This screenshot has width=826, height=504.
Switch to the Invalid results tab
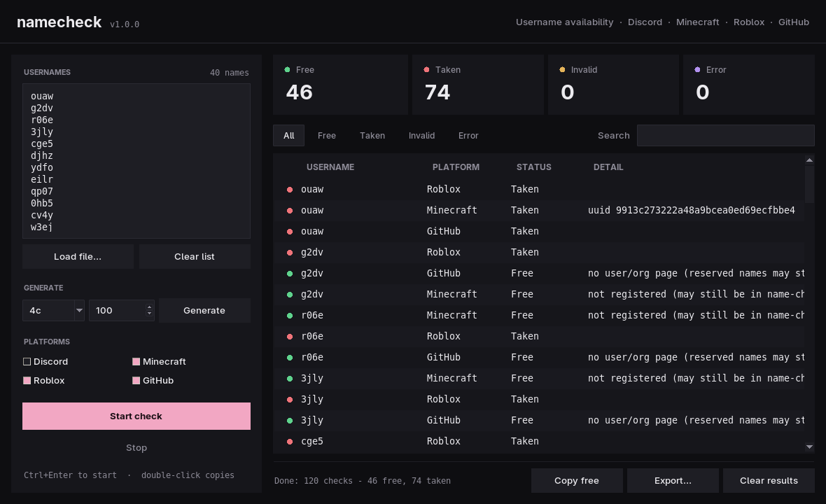(x=422, y=135)
